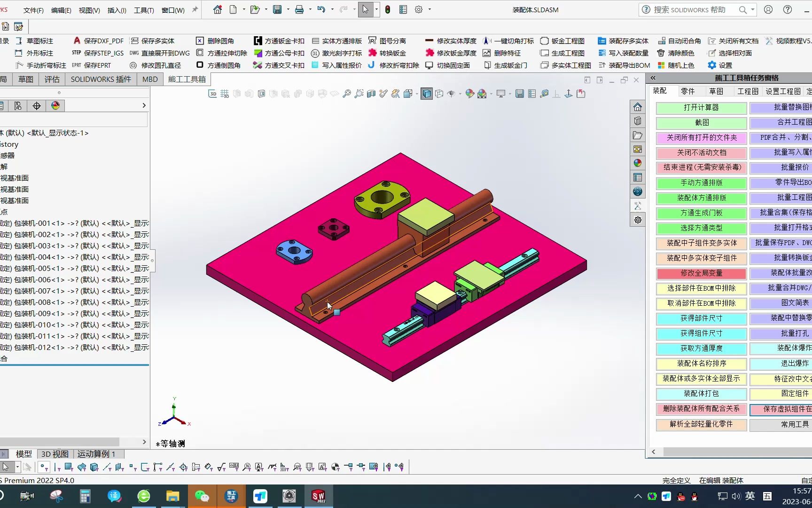Run the 方通钣金卡扣 tool
Screen dimensions: 812x508
click(278, 40)
